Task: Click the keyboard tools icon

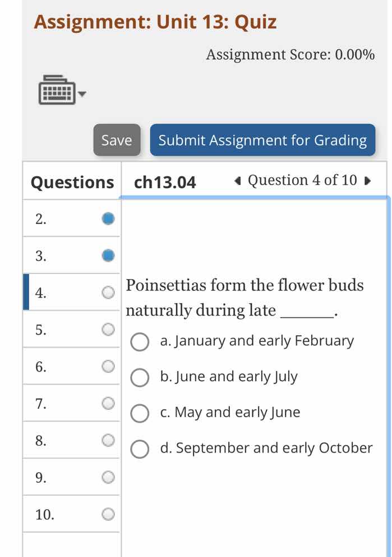Action: [57, 90]
